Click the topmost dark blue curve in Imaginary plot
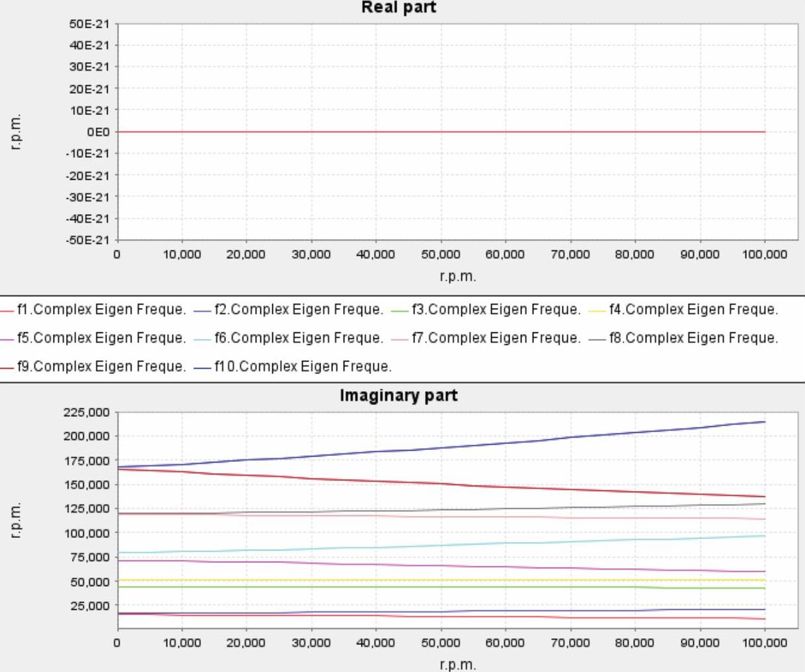The height and width of the screenshot is (672, 805). pos(440,447)
